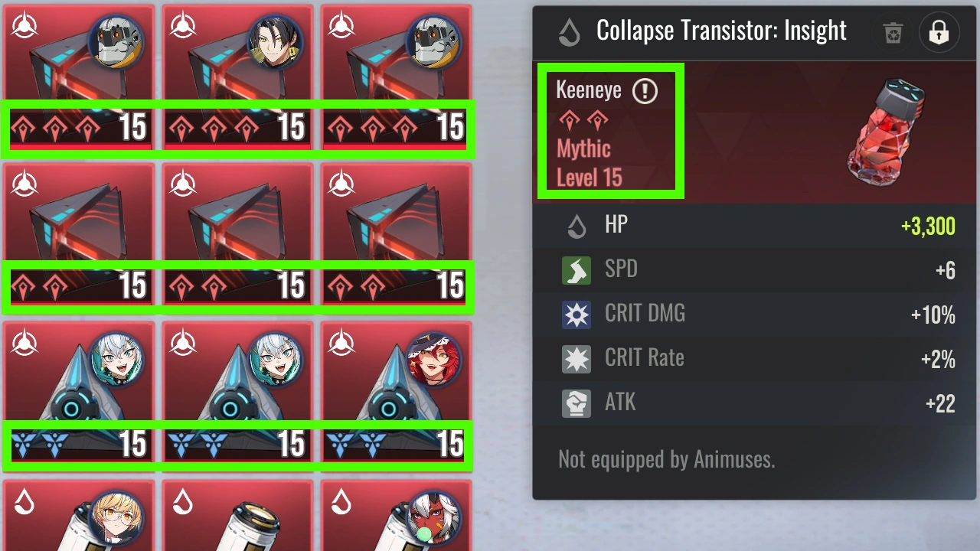
Task: Click the red crystal canister item image
Action: pyautogui.click(x=889, y=132)
